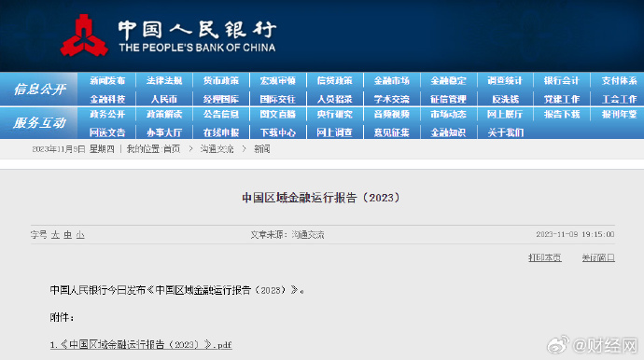Open 下载中心 navigation link
This screenshot has height=360, width=644.
pos(277,132)
